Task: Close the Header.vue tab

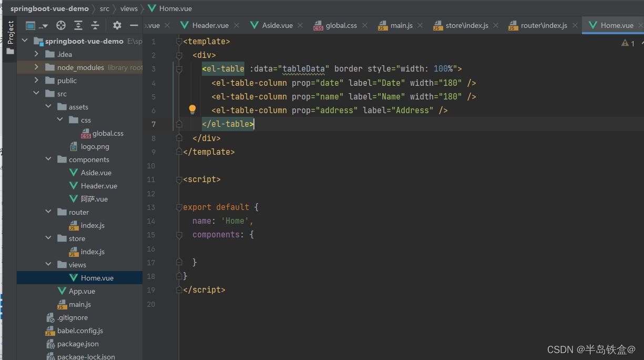Action: pos(237,25)
